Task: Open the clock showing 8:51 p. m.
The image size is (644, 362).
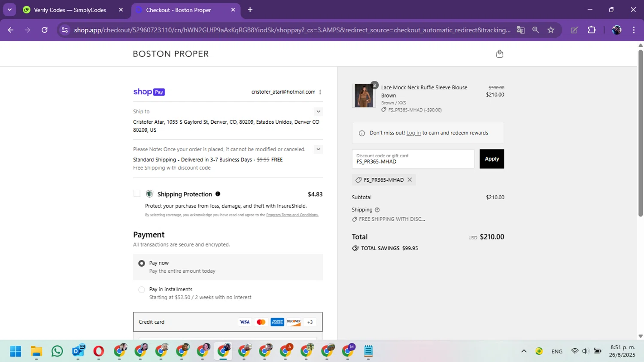Action: [622, 351]
